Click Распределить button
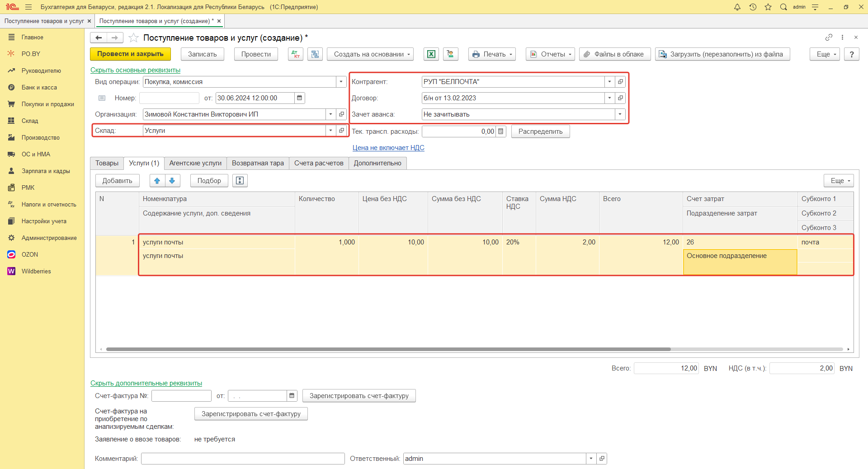Screen dimensions: 868x469 [541, 131]
